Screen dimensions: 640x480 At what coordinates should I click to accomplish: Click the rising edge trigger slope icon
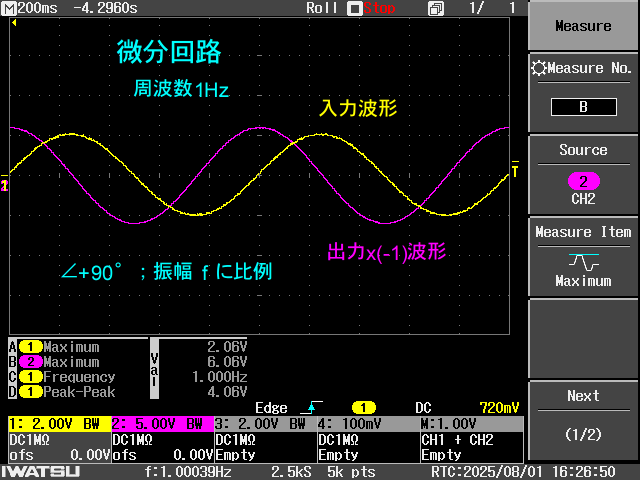314,408
